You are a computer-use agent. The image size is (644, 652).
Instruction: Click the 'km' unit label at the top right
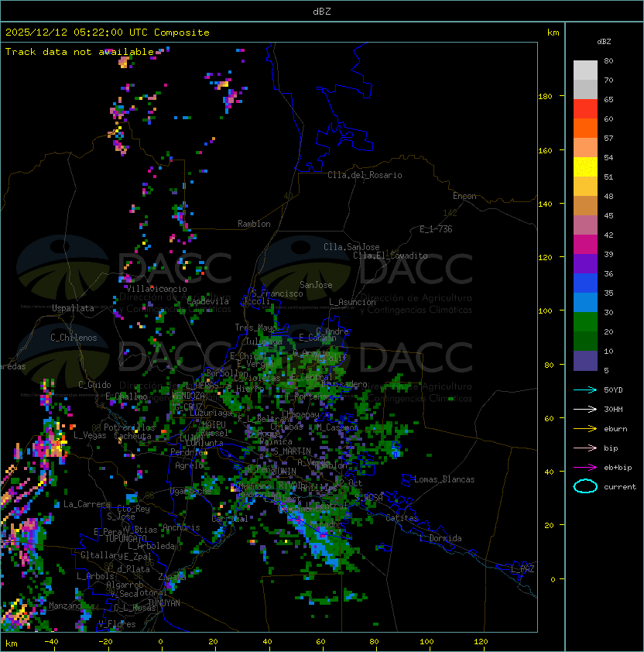coord(553,33)
